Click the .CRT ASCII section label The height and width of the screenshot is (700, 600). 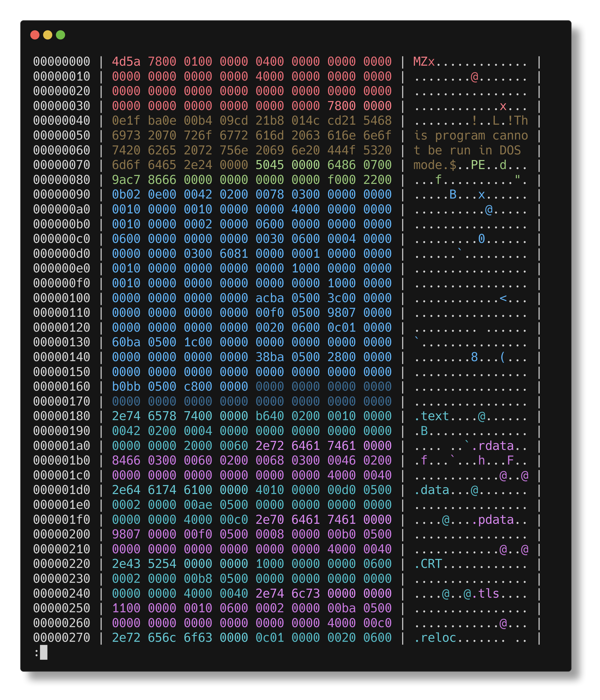pos(428,564)
